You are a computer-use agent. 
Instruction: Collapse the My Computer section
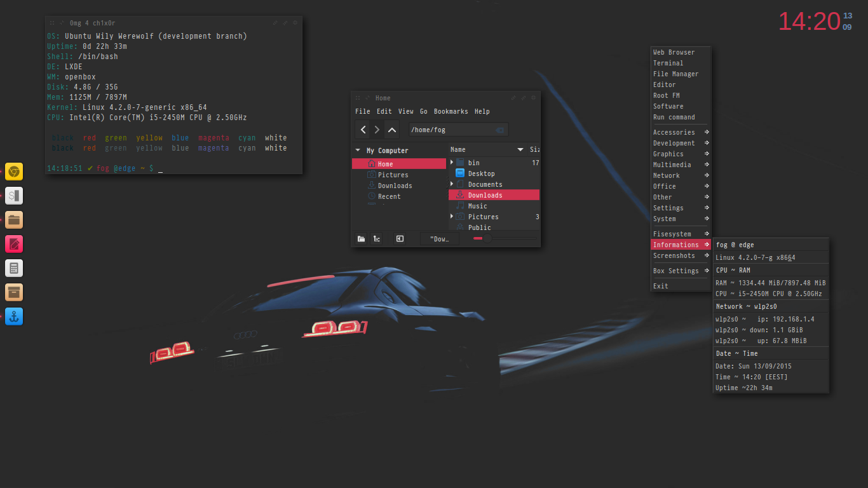click(358, 151)
